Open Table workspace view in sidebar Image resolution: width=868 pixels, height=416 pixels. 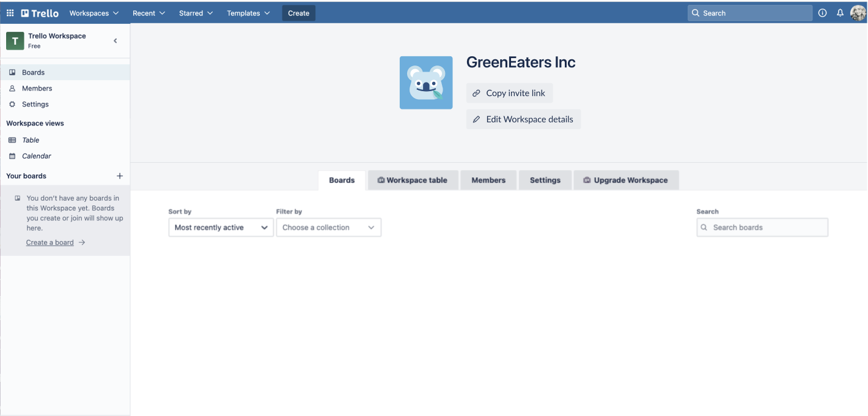point(31,140)
